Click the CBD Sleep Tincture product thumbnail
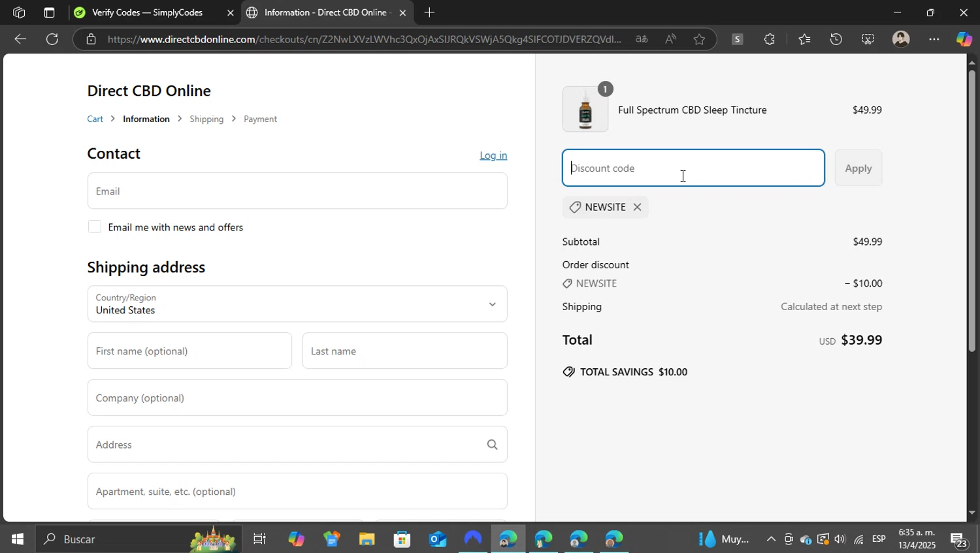This screenshot has height=553, width=980. click(585, 109)
